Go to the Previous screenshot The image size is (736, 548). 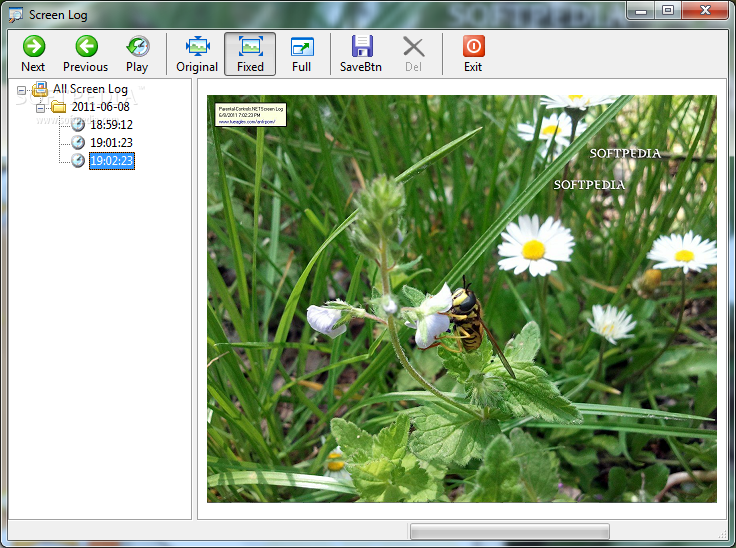(x=85, y=54)
